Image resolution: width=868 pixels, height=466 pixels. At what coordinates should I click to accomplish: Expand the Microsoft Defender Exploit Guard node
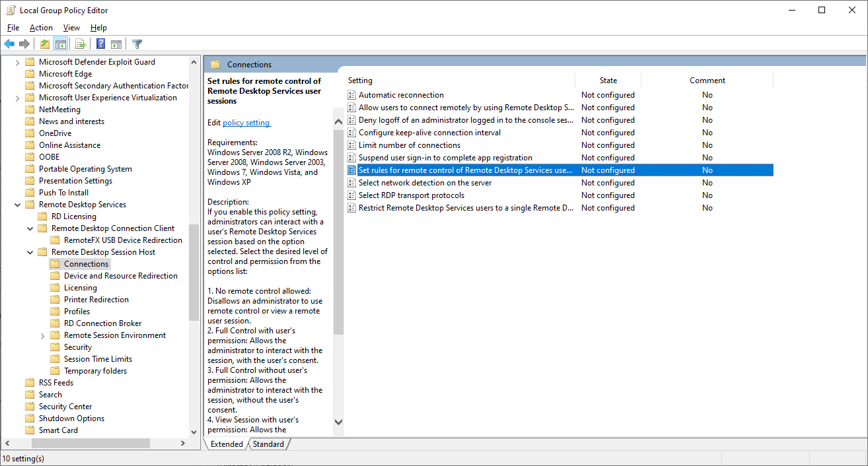click(17, 62)
